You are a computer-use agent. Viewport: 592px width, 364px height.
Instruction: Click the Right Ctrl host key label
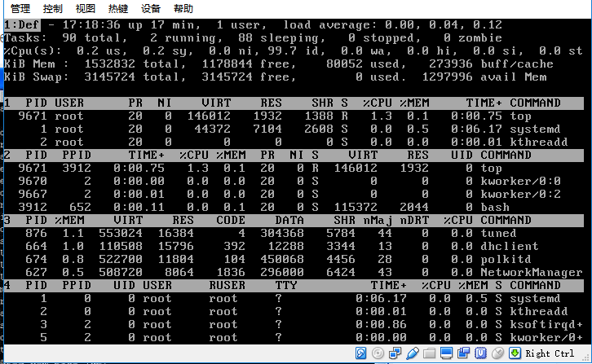[x=550, y=353]
